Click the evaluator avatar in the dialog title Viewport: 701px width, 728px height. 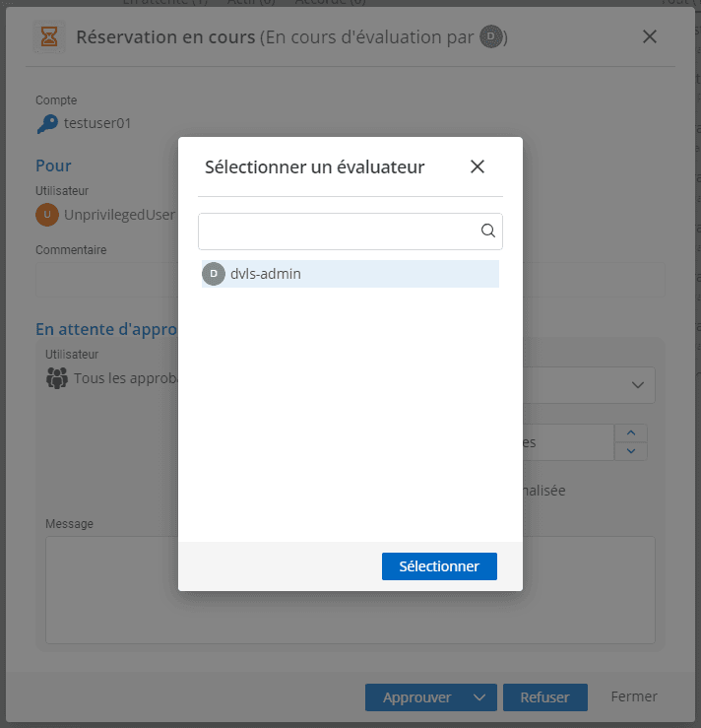click(x=491, y=37)
